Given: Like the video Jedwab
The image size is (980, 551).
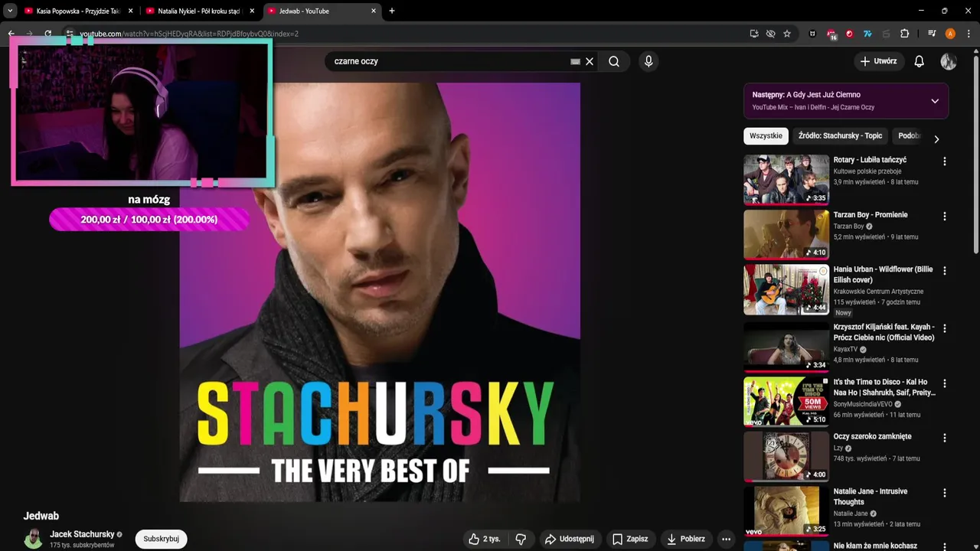Looking at the screenshot, I should coord(484,539).
